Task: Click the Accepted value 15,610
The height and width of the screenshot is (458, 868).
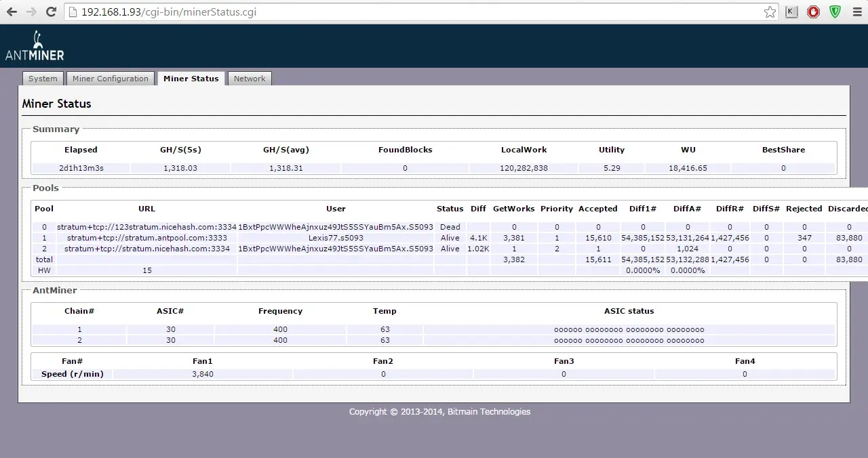Action: [598, 238]
